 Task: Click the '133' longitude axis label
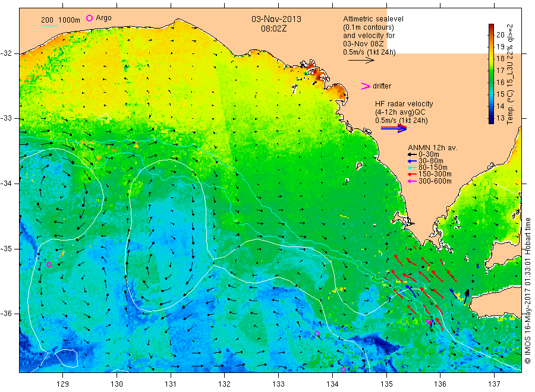(x=278, y=384)
